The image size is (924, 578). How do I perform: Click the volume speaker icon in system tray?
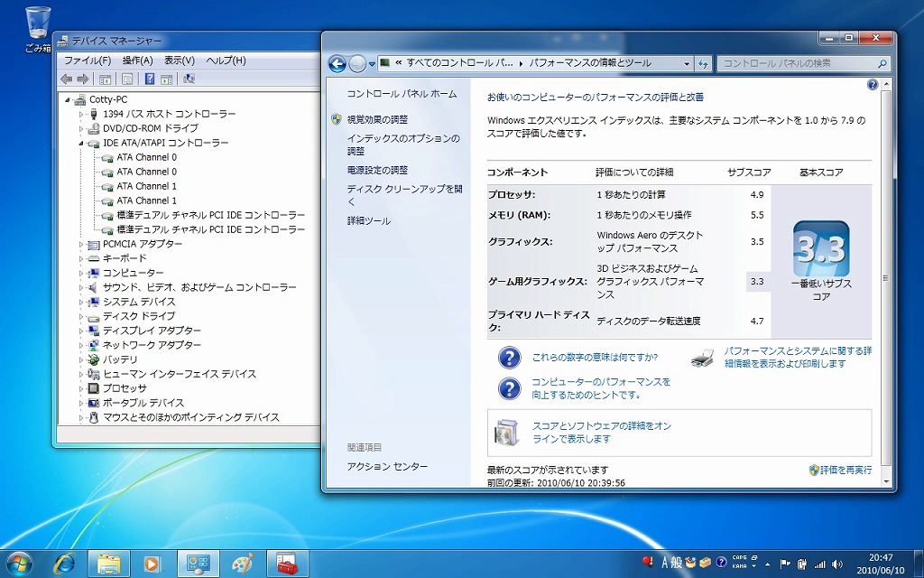(x=836, y=563)
